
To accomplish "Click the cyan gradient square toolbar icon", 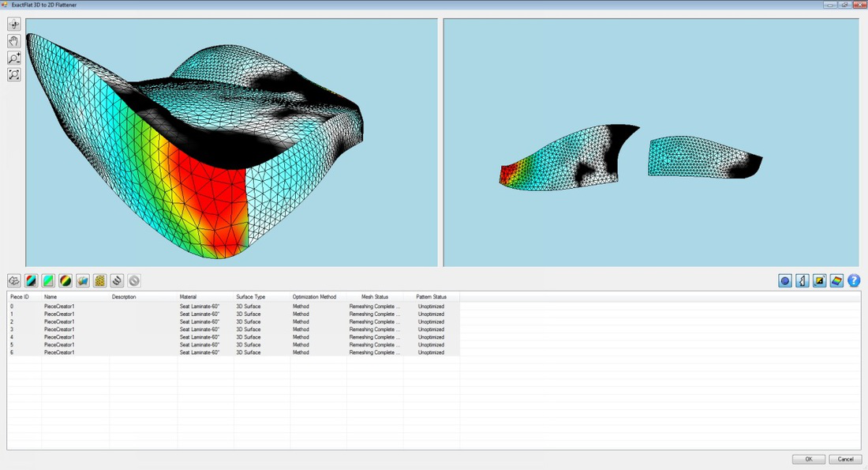I will pos(48,281).
